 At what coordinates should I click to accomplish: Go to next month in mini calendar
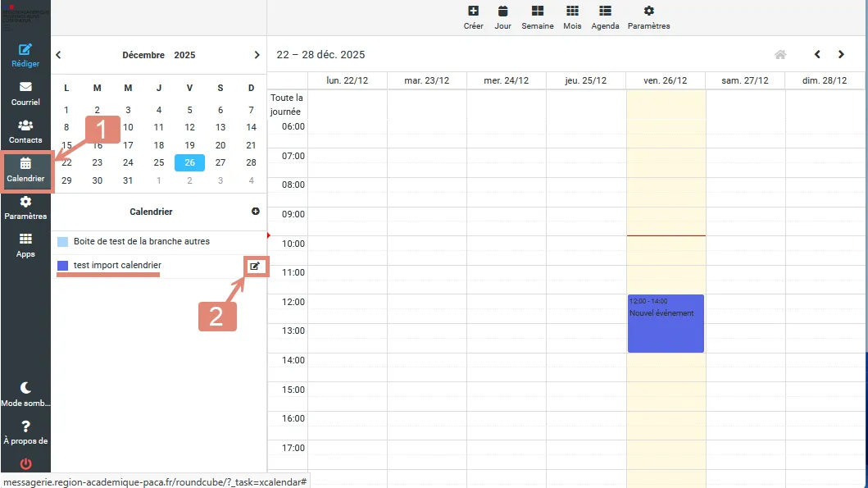pyautogui.click(x=257, y=55)
